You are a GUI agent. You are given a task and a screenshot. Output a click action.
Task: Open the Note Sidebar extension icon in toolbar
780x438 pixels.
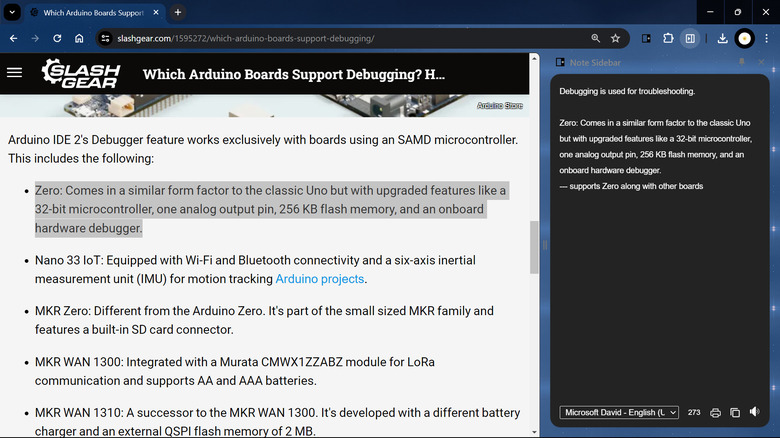647,38
